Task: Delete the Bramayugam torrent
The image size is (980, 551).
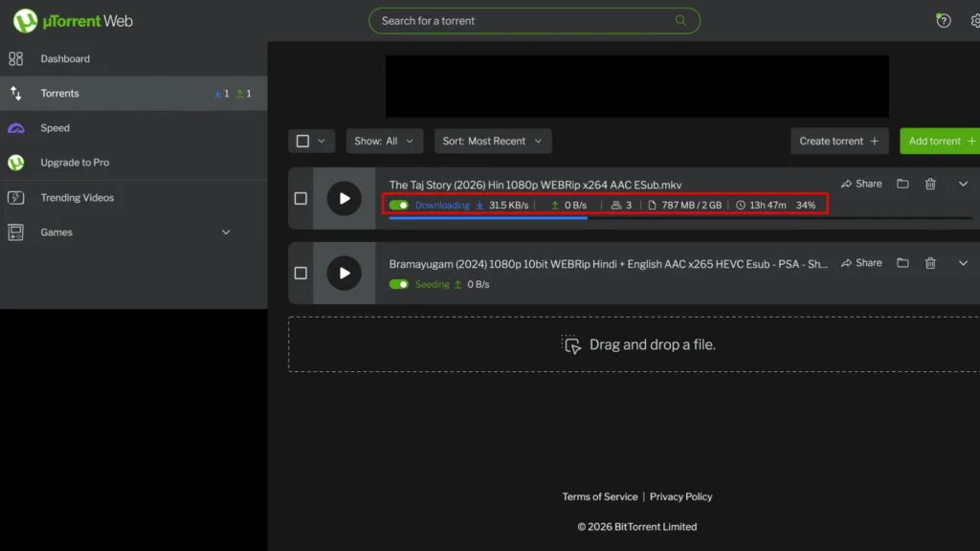Action: tap(930, 263)
